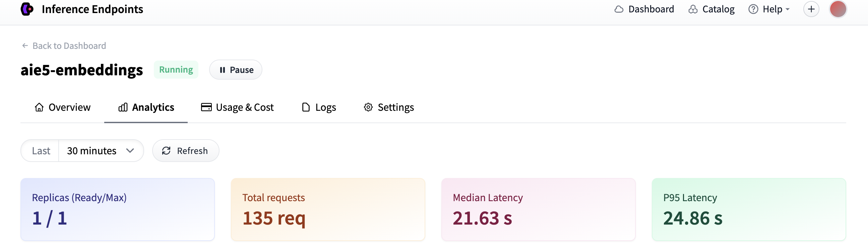Expand the Help dropdown arrow
The image size is (868, 251).
click(788, 9)
